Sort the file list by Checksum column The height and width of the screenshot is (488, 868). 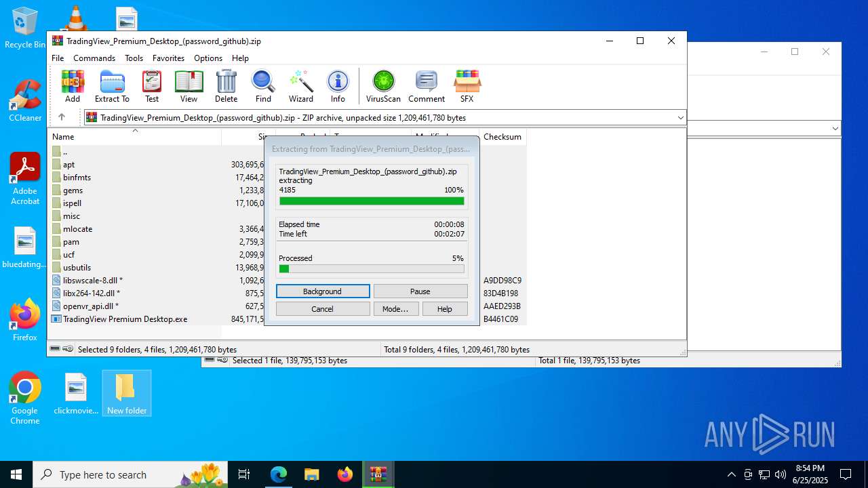(x=502, y=137)
